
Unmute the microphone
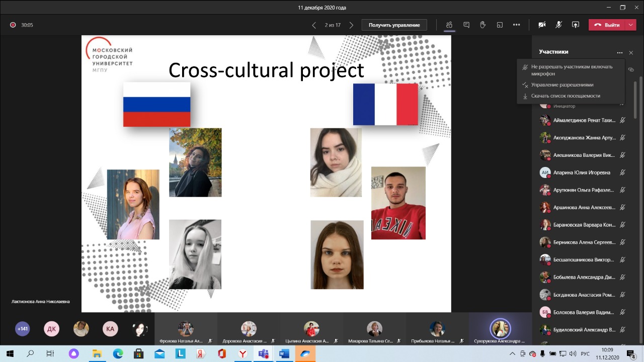pos(558,25)
